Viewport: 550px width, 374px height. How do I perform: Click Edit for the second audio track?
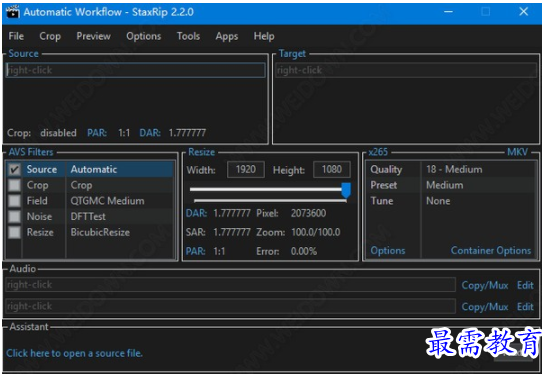(525, 307)
